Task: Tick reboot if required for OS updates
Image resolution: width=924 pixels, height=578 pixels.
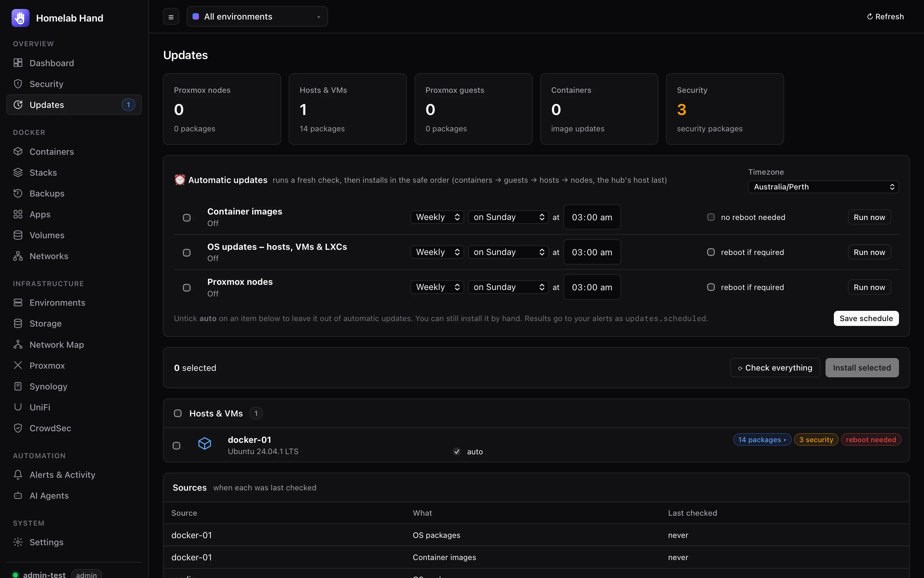Action: point(711,252)
